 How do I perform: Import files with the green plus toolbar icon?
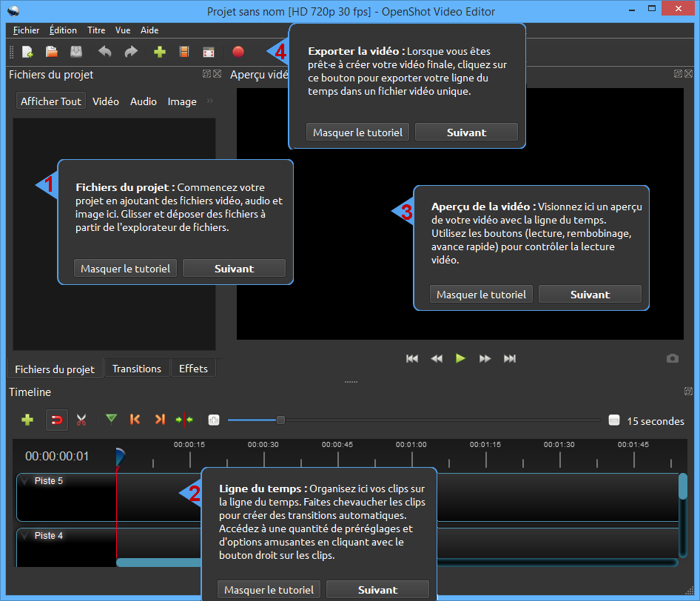[x=160, y=52]
